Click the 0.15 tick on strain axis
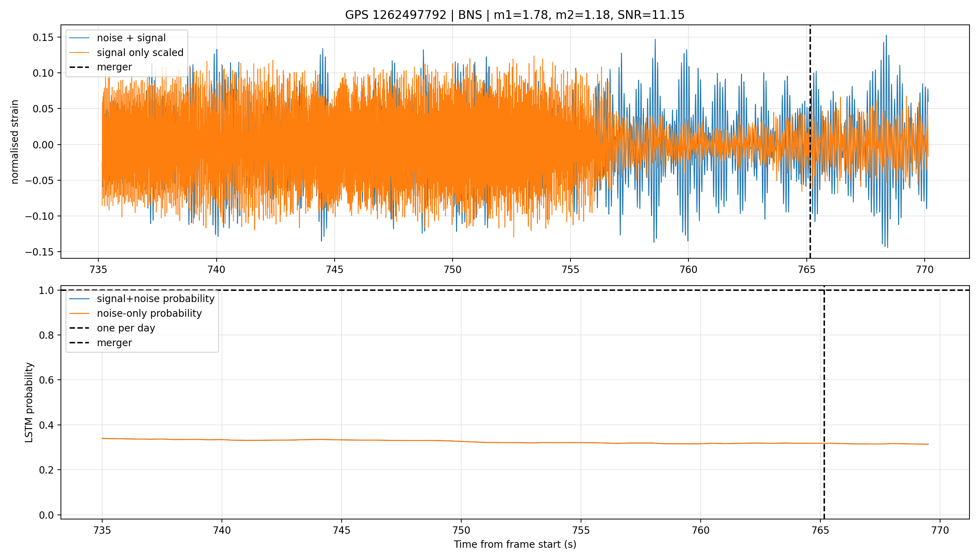Image resolution: width=980 pixels, height=560 pixels. (44, 37)
